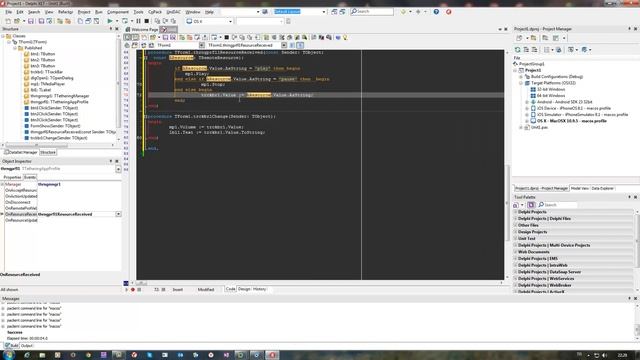Select OS X - MacOSX macos profile platform

point(568,121)
